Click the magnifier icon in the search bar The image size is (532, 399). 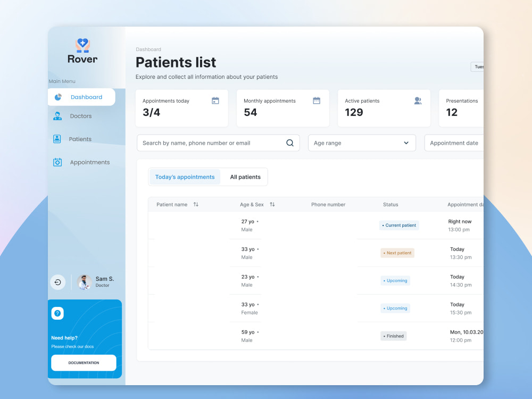tap(290, 143)
